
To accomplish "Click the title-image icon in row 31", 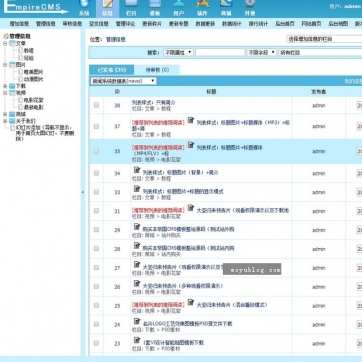I will point(191,208).
